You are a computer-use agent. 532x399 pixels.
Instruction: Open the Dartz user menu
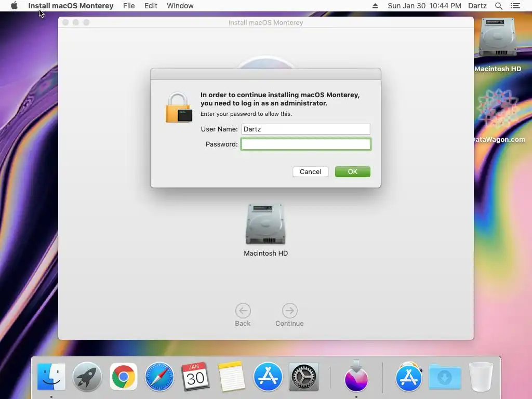(477, 6)
